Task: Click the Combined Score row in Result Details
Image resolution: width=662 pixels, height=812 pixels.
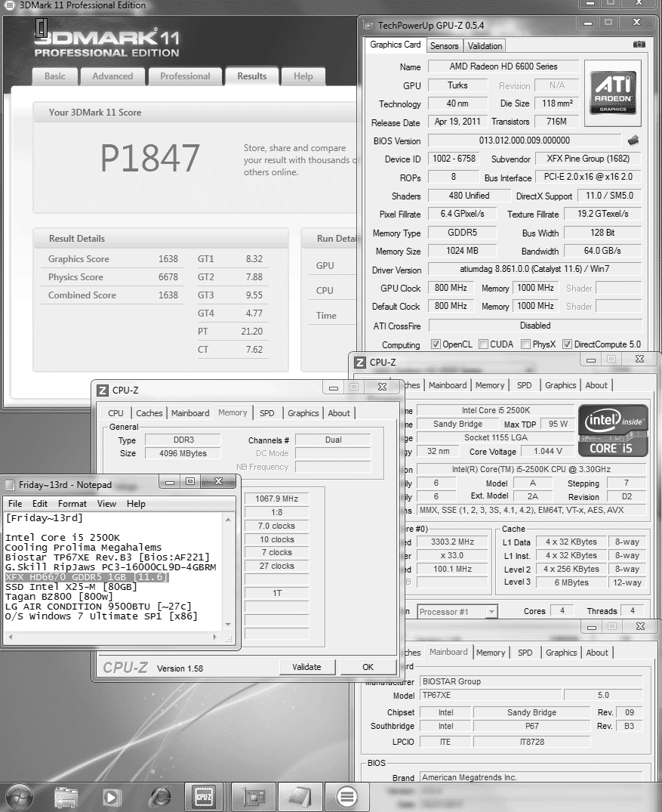Action: coord(112,295)
